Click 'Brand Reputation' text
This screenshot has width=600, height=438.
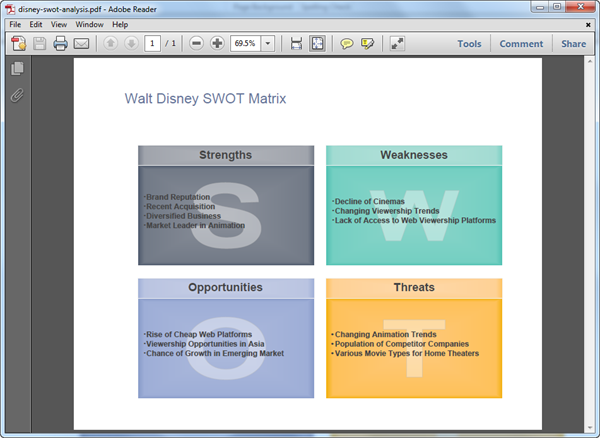[x=178, y=197]
